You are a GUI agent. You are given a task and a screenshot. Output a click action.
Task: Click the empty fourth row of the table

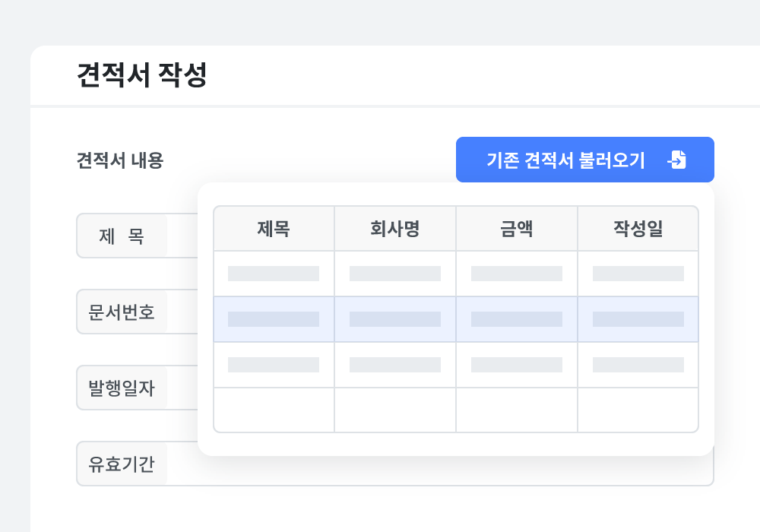pyautogui.click(x=456, y=409)
